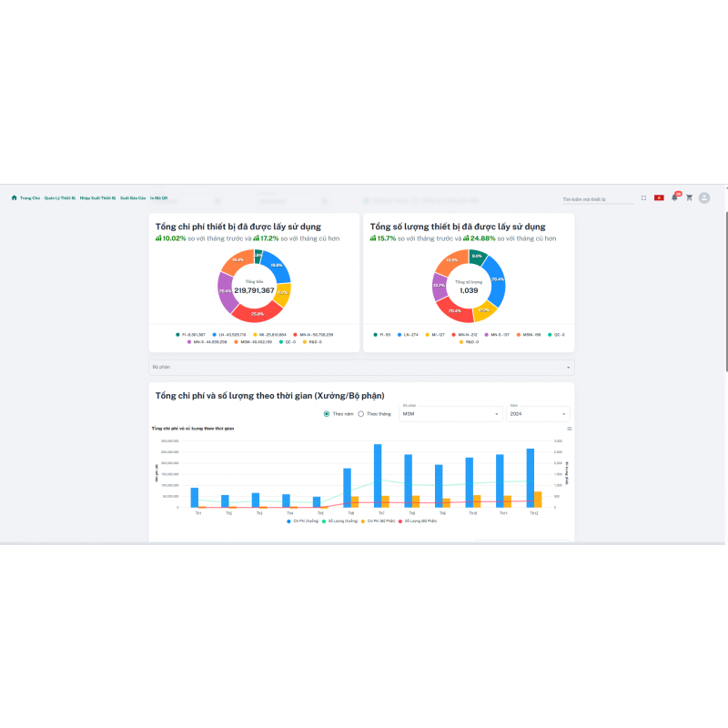
Task: Toggle Chi Phí (Bộ Phận) series legend
Action: coord(378,521)
